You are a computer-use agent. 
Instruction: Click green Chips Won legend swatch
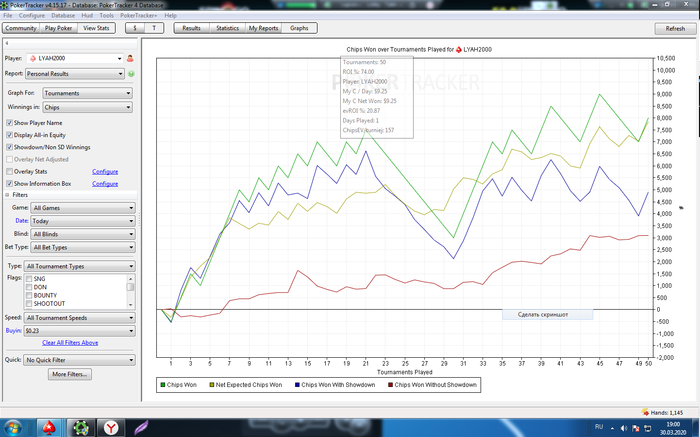pyautogui.click(x=162, y=385)
